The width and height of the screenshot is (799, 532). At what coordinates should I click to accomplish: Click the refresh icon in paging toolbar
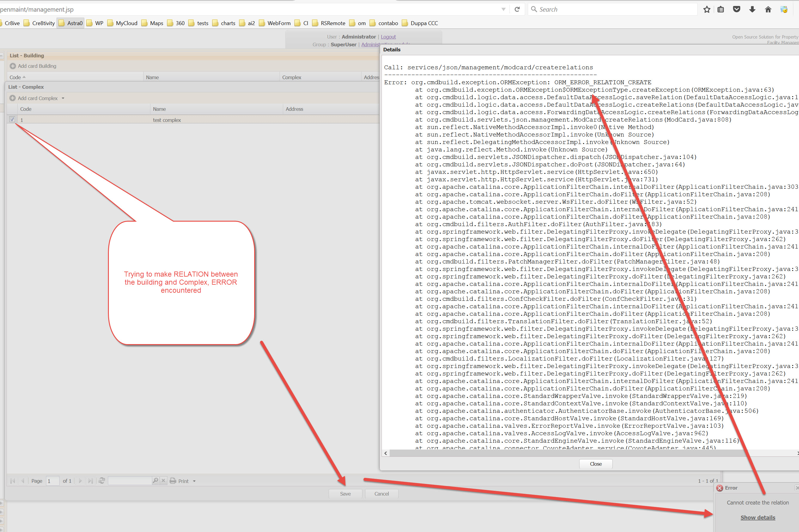point(102,481)
